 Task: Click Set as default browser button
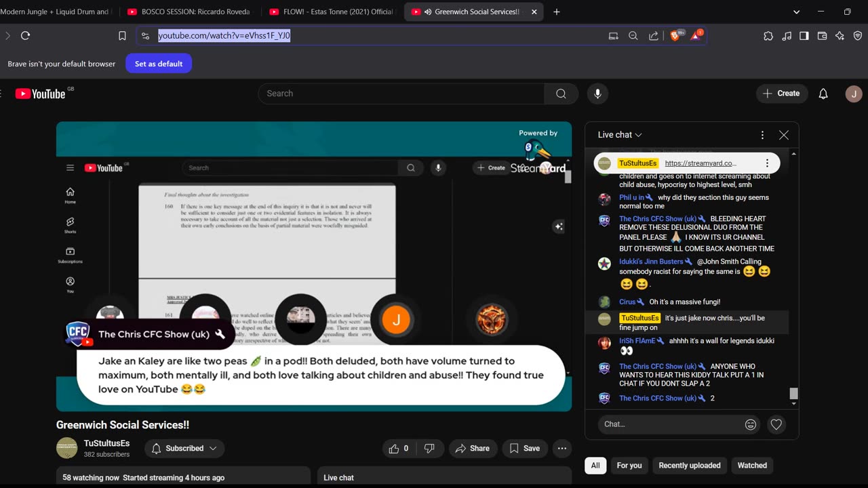[159, 64]
